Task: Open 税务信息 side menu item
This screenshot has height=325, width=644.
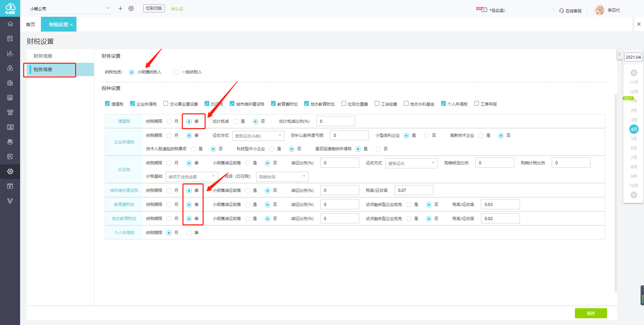Action: (60, 69)
